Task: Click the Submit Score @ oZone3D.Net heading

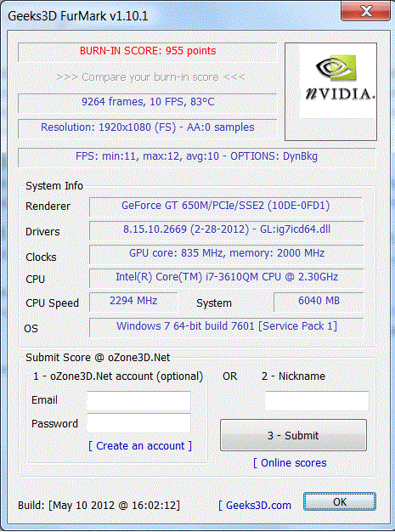Action: pyautogui.click(x=98, y=358)
